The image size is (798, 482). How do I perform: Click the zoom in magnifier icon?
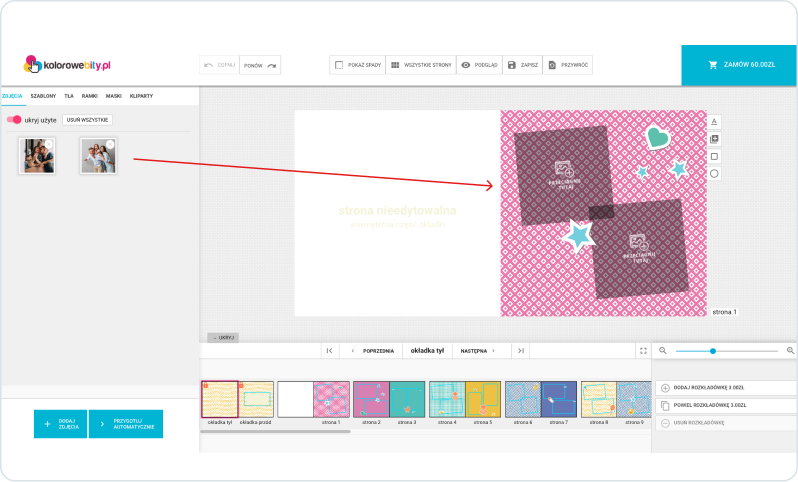(790, 351)
